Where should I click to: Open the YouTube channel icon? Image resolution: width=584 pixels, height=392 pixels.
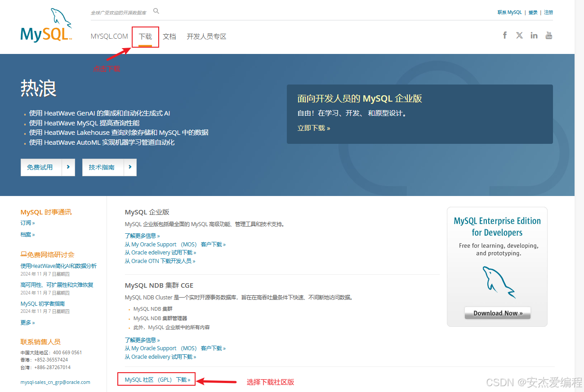[x=548, y=35]
